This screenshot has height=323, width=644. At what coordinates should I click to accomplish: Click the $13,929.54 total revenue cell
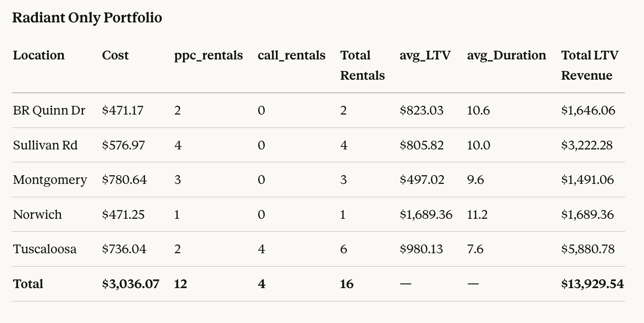coord(592,284)
